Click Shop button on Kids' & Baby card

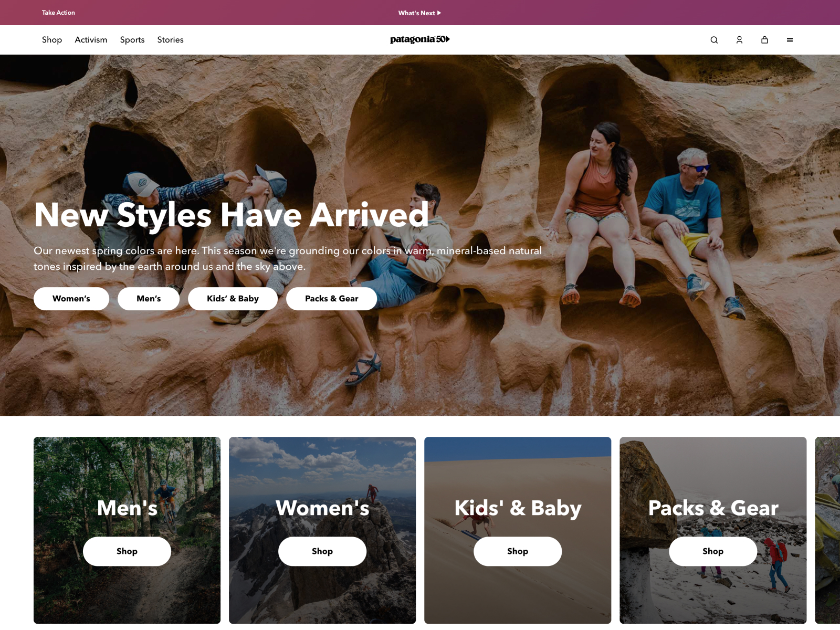[x=518, y=551]
